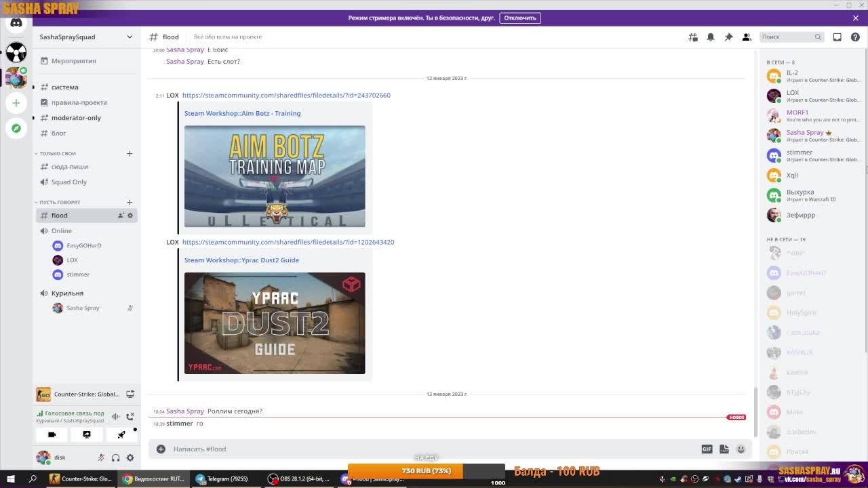The image size is (868, 488).
Task: Select the система channel
Action: pos(86,87)
